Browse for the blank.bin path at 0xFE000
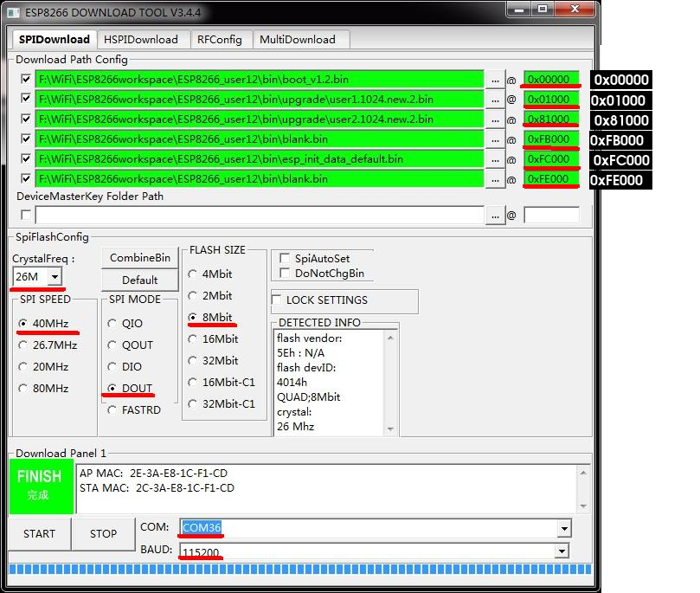The width and height of the screenshot is (700, 593). [495, 179]
